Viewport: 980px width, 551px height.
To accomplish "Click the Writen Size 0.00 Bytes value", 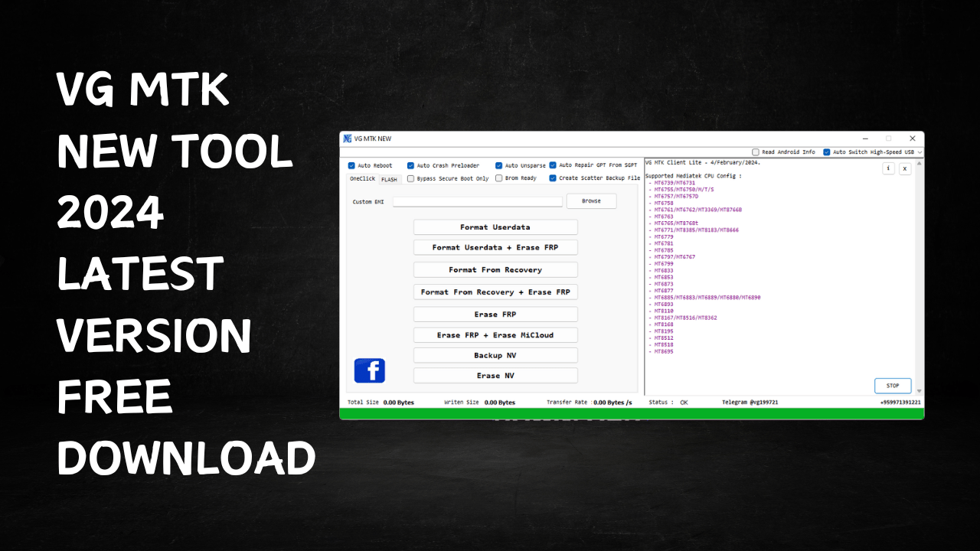I will coord(500,402).
